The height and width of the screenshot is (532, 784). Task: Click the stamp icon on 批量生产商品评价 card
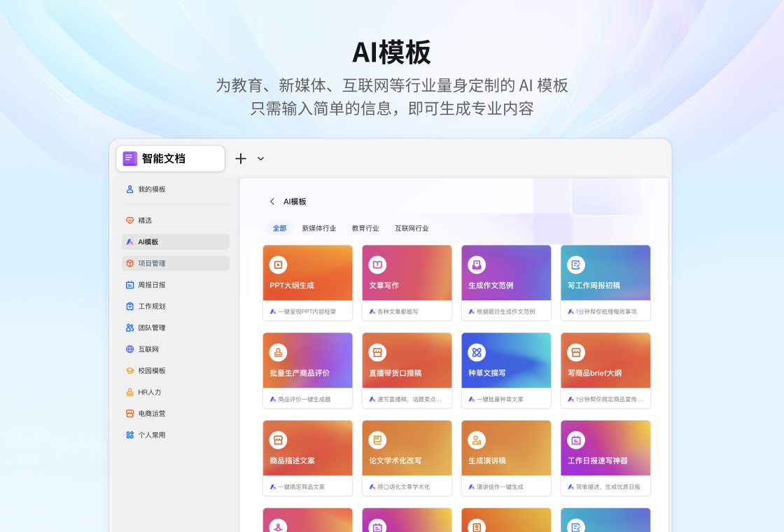(x=278, y=353)
